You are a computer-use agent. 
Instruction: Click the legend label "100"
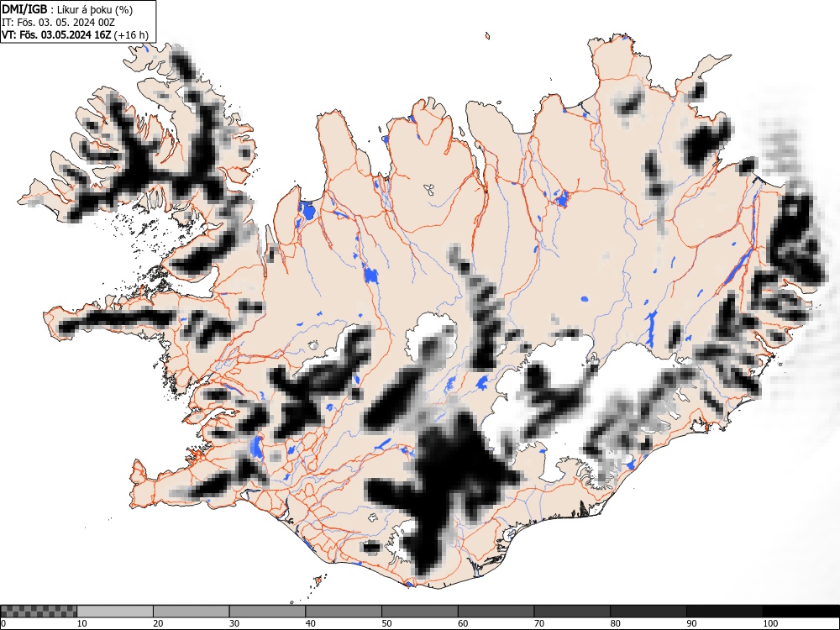click(769, 623)
